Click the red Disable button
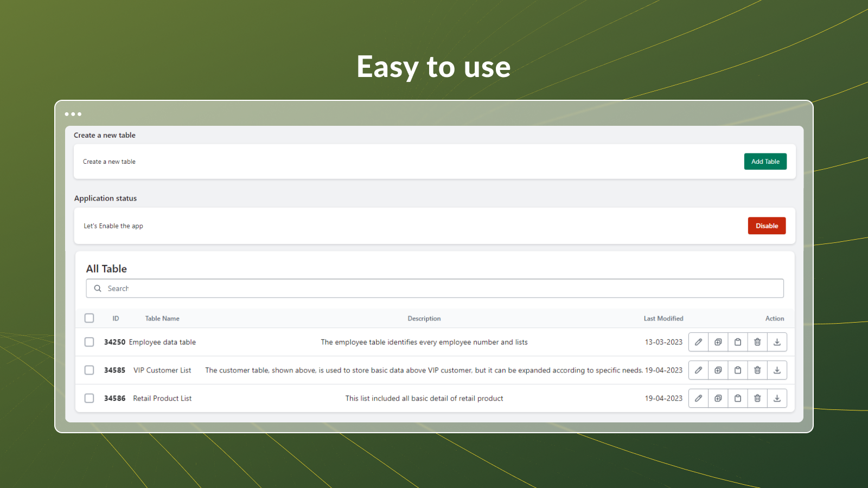Viewport: 868px width, 488px height. (767, 226)
